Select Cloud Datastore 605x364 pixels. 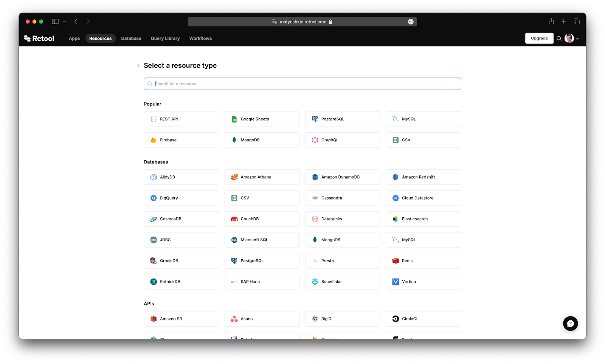click(423, 198)
